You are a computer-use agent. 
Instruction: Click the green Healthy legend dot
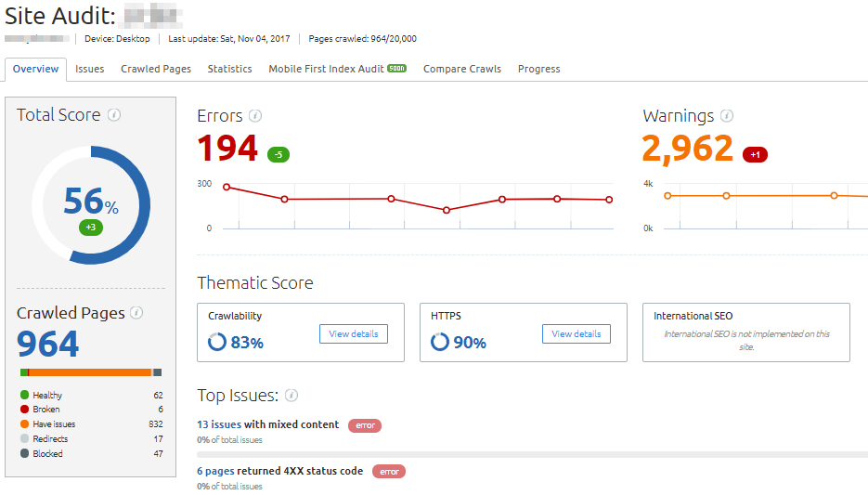click(x=24, y=395)
